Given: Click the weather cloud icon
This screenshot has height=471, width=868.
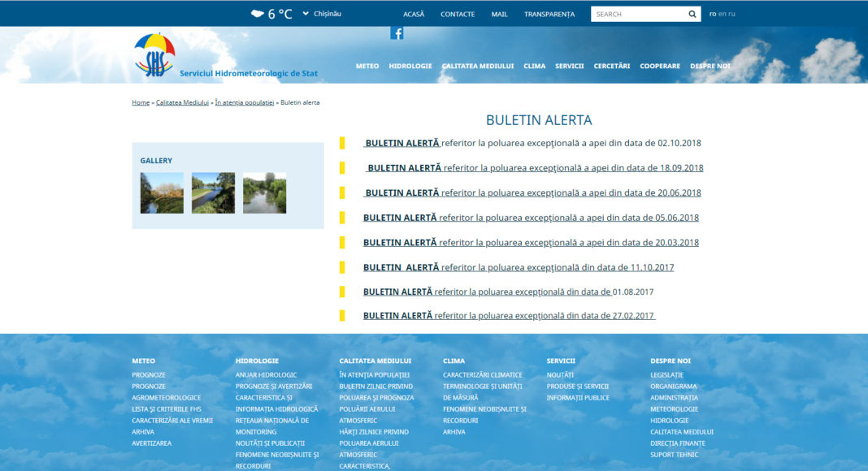Looking at the screenshot, I should click(257, 14).
